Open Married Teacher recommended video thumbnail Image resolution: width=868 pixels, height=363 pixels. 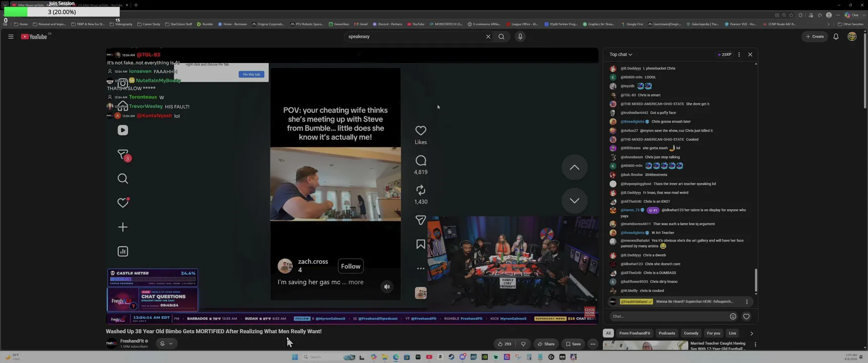tap(645, 346)
